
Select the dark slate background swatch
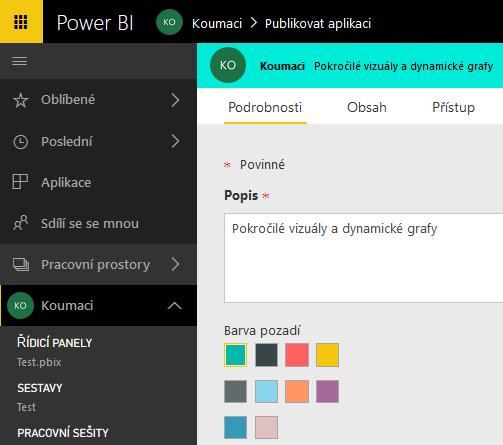point(266,355)
